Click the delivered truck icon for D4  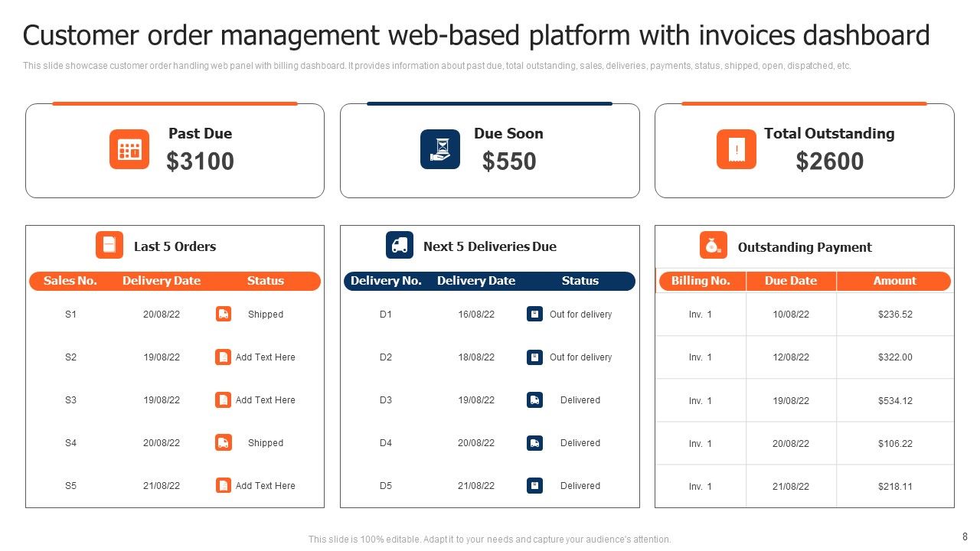tap(534, 442)
